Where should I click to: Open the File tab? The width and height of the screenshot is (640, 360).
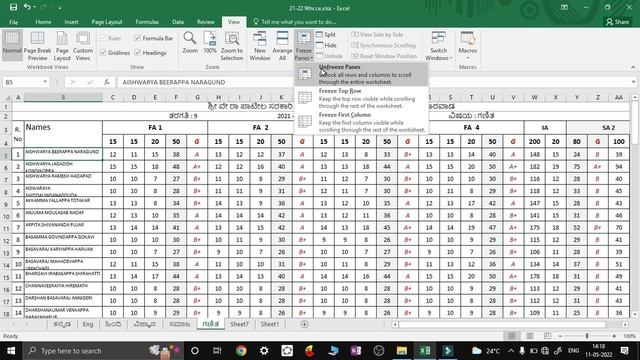(x=13, y=22)
